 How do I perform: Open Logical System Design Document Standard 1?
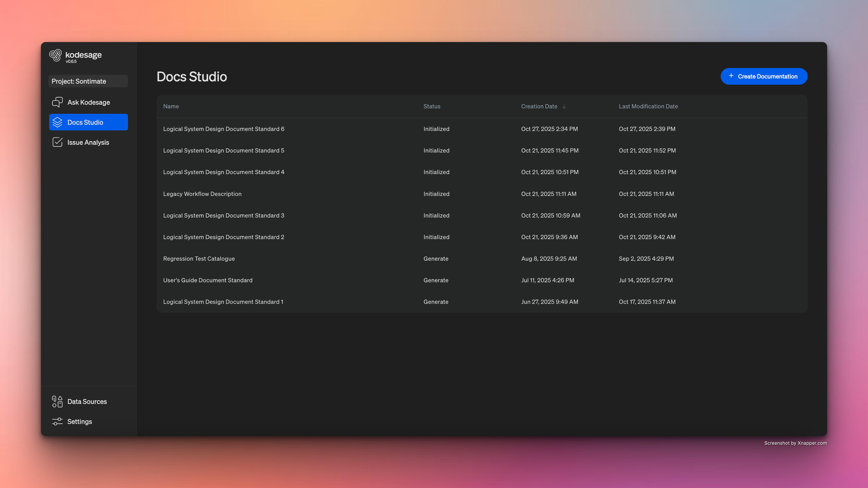(x=223, y=302)
